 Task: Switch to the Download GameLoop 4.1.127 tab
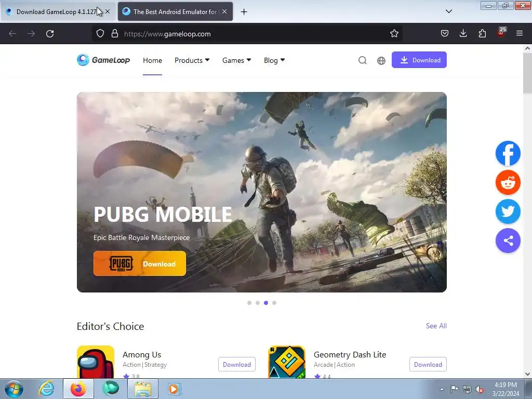pyautogui.click(x=58, y=12)
